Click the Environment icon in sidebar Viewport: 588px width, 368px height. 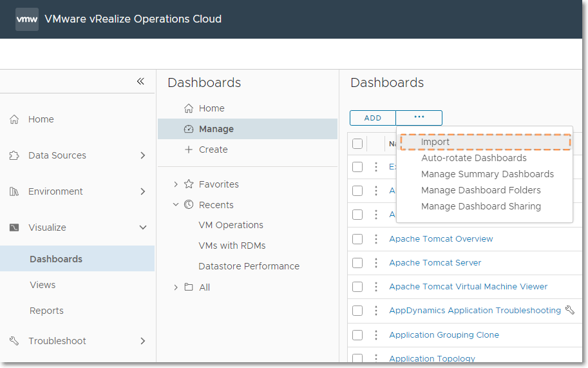coord(14,191)
